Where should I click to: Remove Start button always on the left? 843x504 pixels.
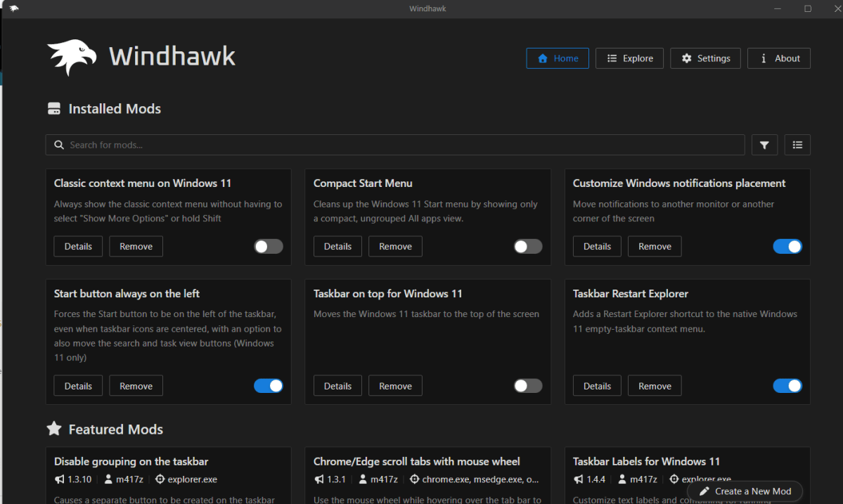point(136,386)
